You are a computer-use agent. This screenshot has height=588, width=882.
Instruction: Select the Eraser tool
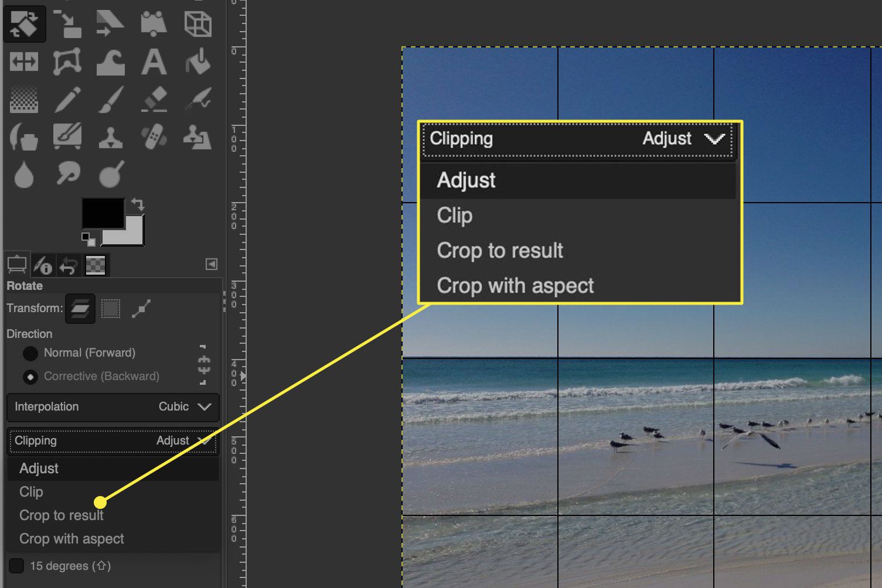154,100
